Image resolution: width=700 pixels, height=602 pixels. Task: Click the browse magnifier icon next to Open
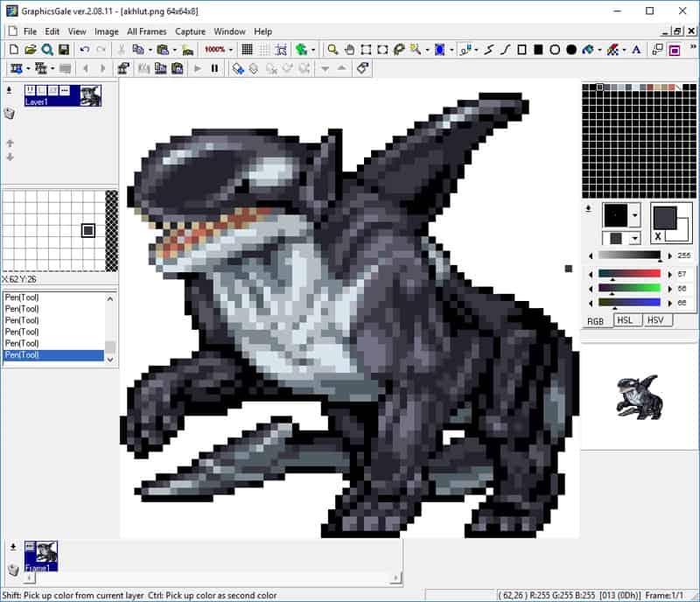click(47, 50)
